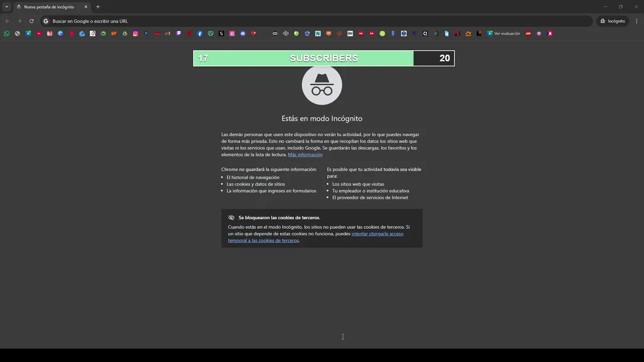This screenshot has height=362, width=644.
Task: Open the Facebook bookmark
Action: 200,34
